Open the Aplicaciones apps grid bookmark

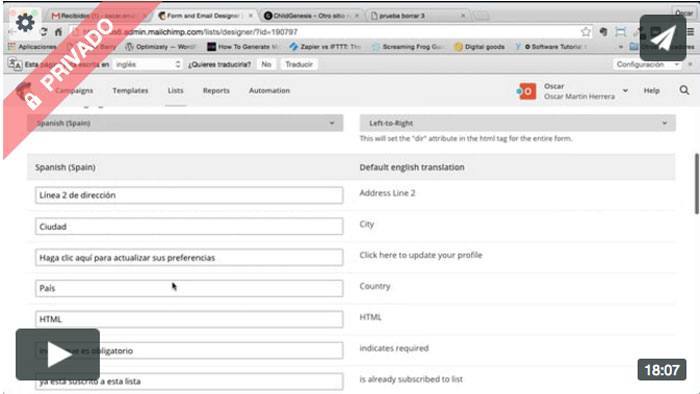33,46
